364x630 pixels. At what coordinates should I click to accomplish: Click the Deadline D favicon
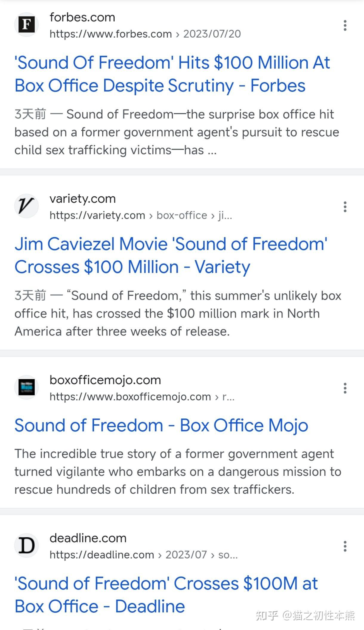(27, 545)
